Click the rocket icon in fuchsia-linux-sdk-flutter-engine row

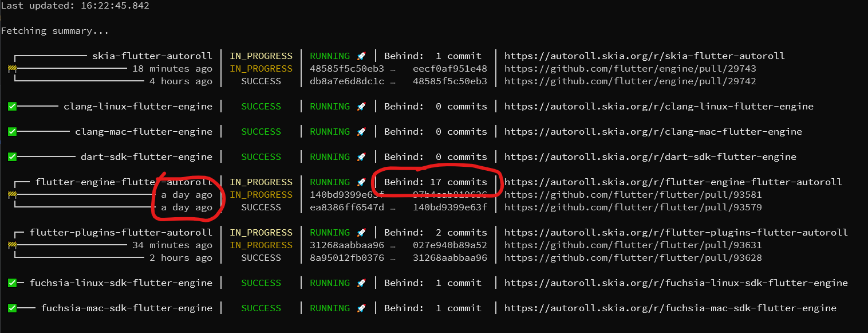pyautogui.click(x=361, y=283)
